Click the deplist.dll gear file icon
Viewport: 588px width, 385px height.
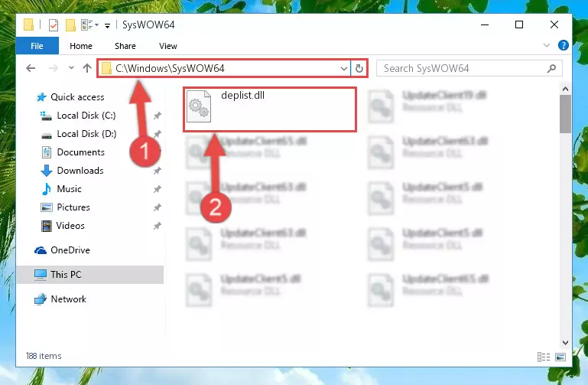click(x=199, y=106)
